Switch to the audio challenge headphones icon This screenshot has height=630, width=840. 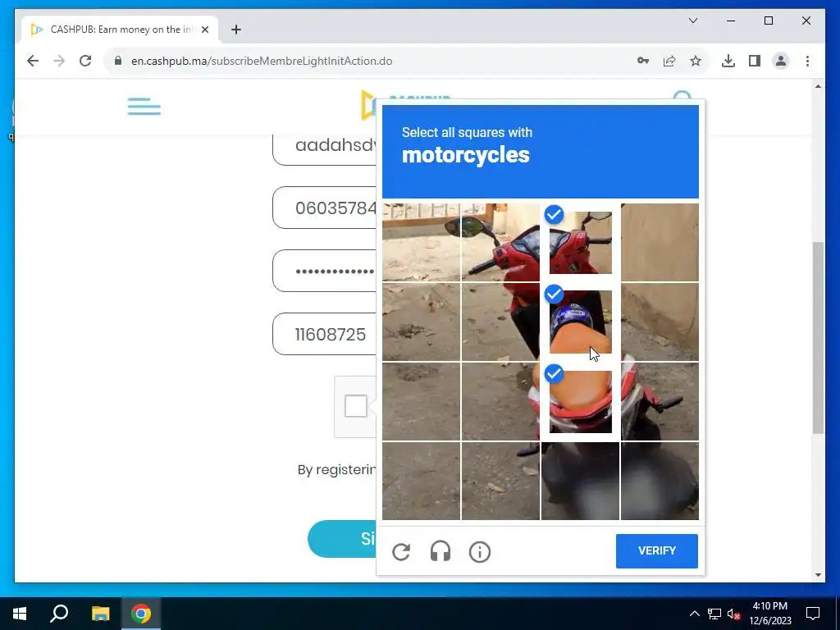click(441, 551)
